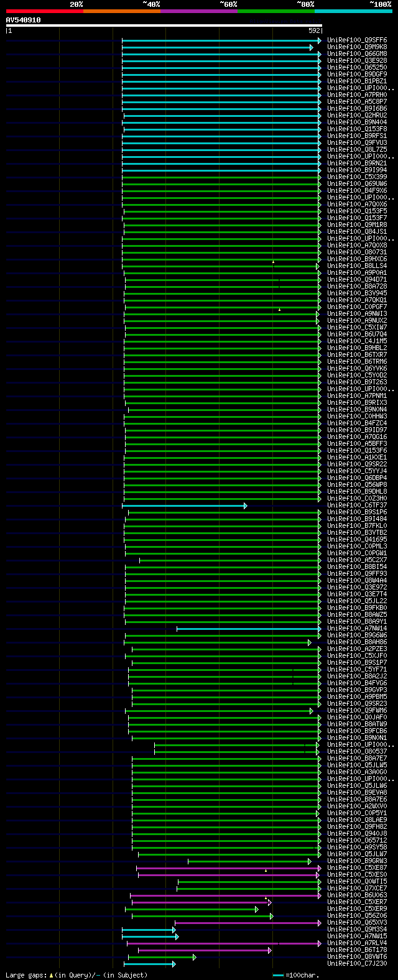Select label UniRef100_Q41695
The height and width of the screenshot is (980, 398).
pos(356,540)
